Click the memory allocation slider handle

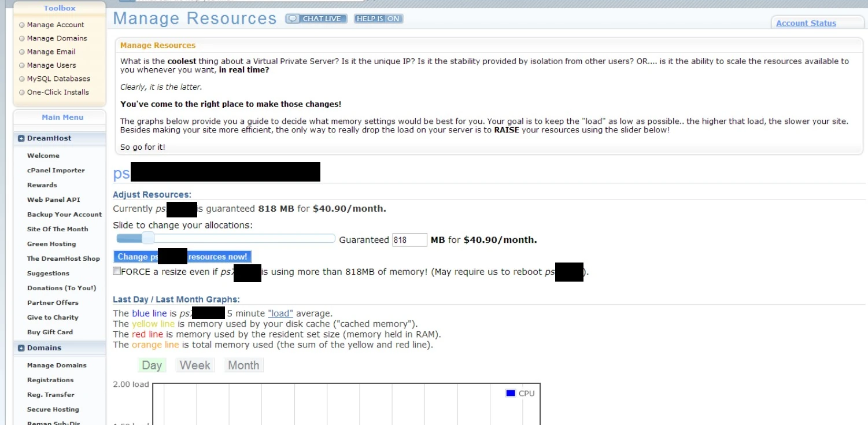148,238
